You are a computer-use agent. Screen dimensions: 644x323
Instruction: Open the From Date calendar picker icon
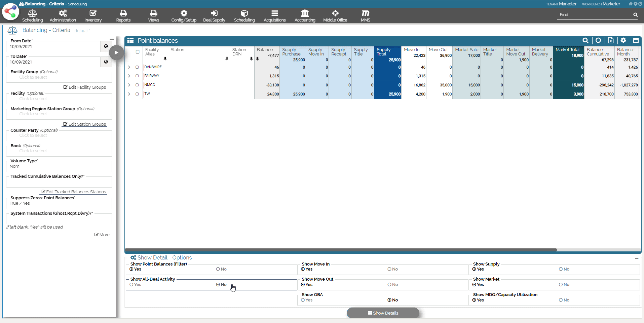coord(106,46)
